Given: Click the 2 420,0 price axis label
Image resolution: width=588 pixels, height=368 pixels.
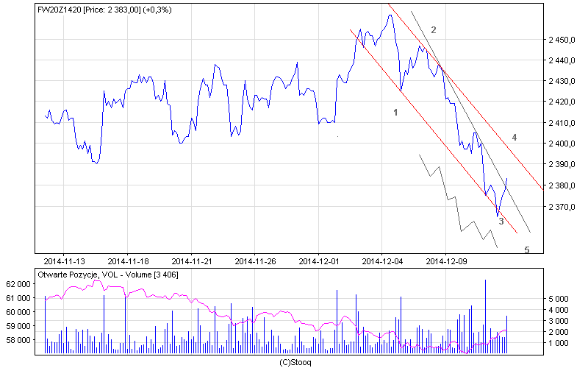Looking at the screenshot, I should 562,102.
